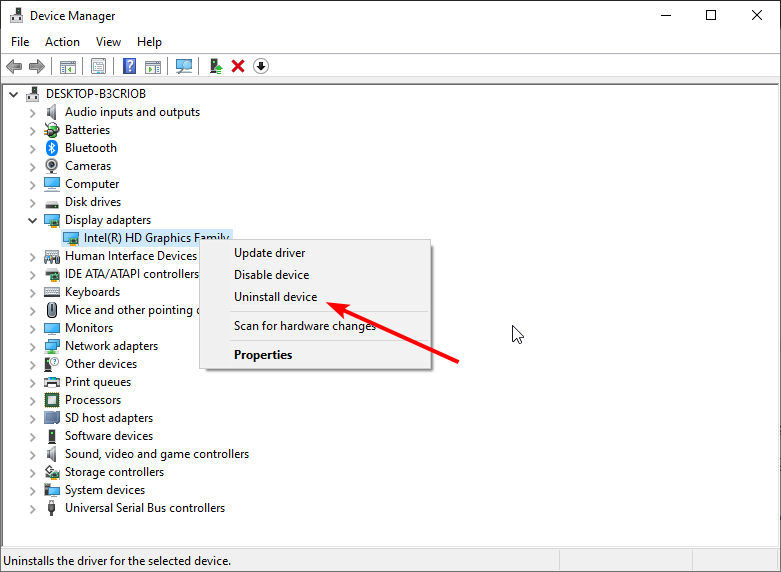Expand the System devices category arrow
This screenshot has width=781, height=572.
pos(32,490)
